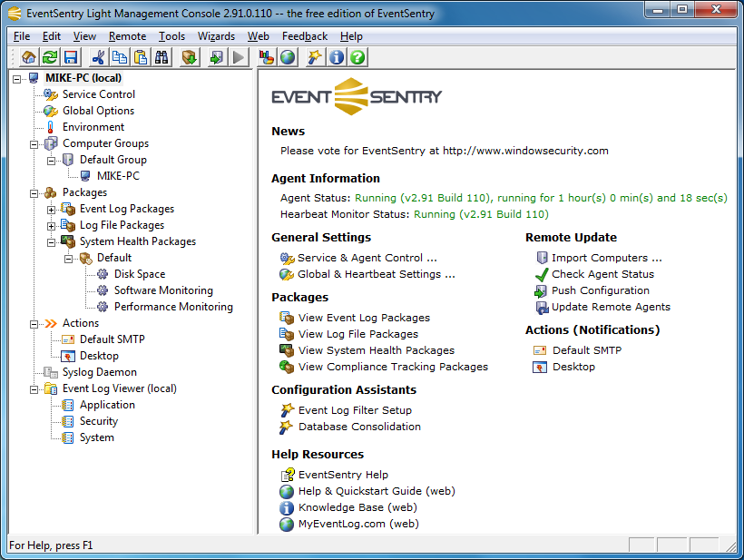Open the Wizards menu
Image resolution: width=744 pixels, height=560 pixels.
click(216, 36)
